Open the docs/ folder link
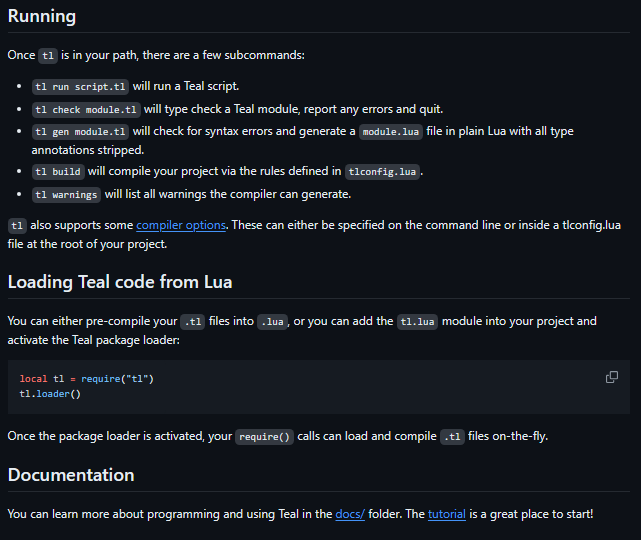The width and height of the screenshot is (641, 540). (x=350, y=513)
